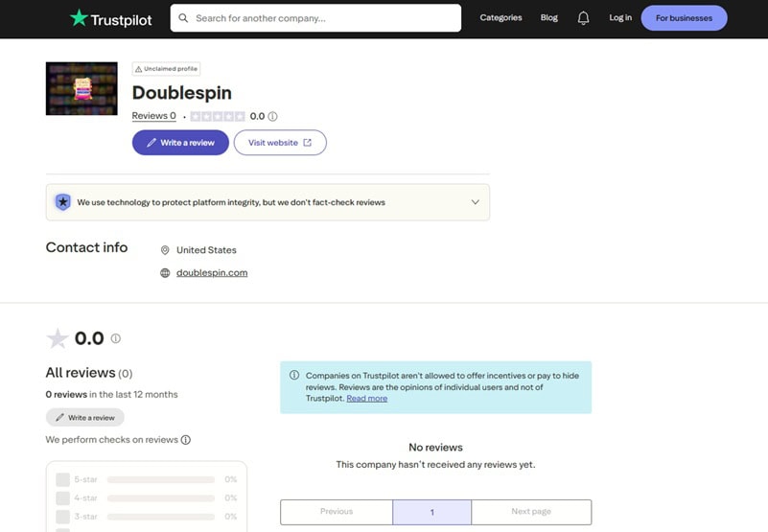Open the Read more link
This screenshot has height=532, width=768.
[x=367, y=398]
